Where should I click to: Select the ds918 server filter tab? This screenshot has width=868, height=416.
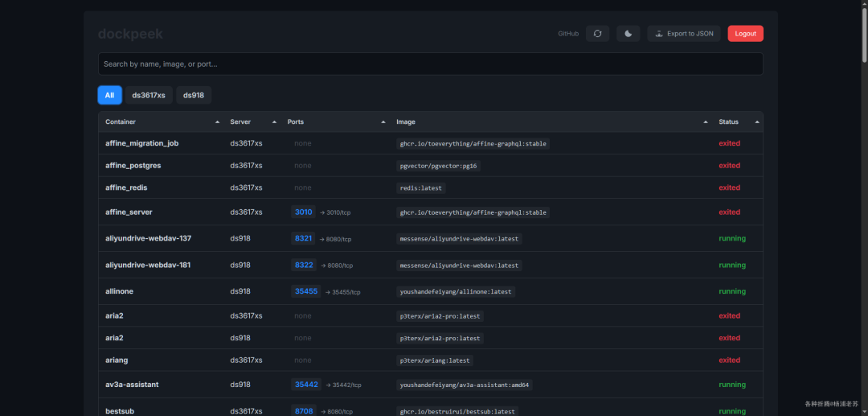[x=194, y=95]
